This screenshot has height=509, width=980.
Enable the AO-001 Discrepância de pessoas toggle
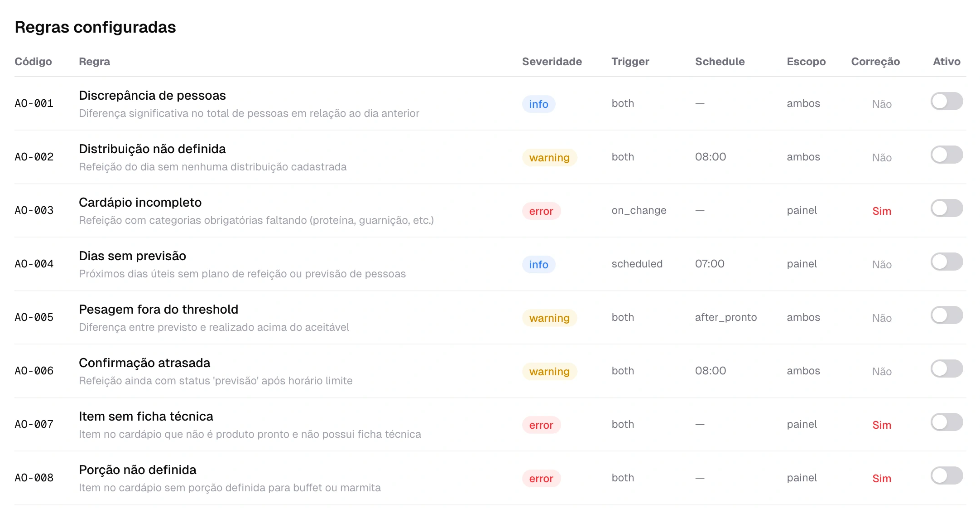click(x=946, y=101)
